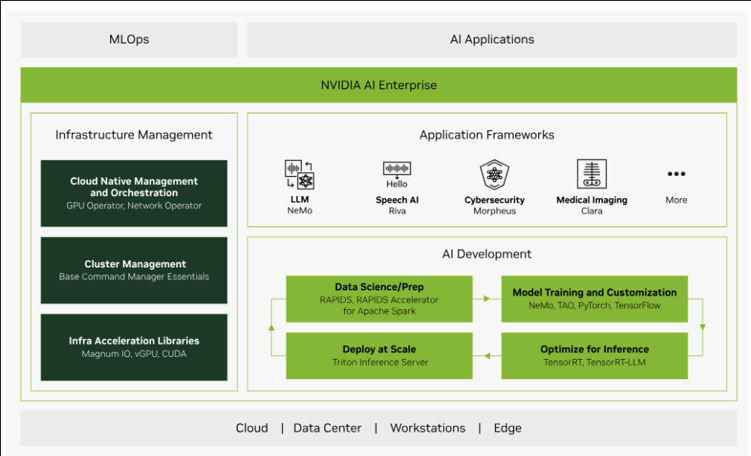Click the Infrastructure Management heading
Screen dimensions: 751x456
(x=134, y=135)
